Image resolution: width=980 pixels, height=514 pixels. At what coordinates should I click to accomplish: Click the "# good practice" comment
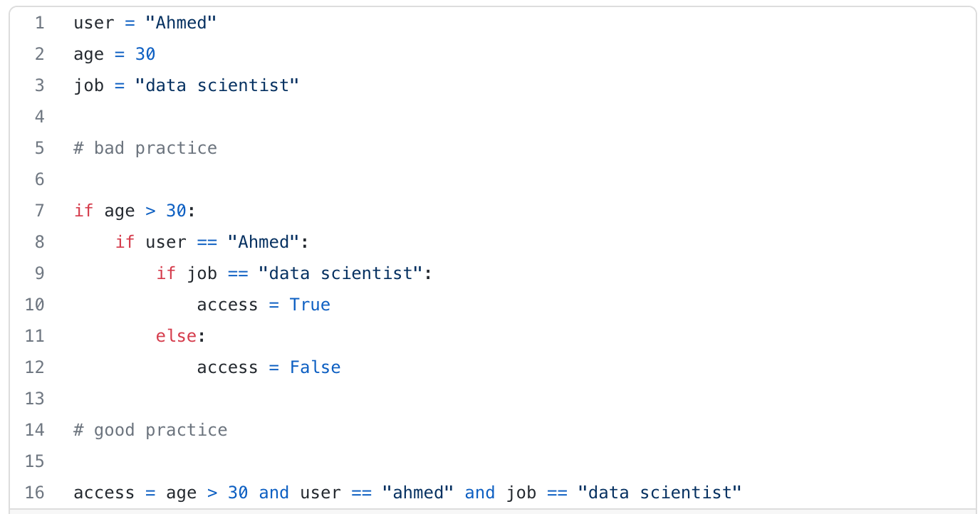[x=150, y=430]
